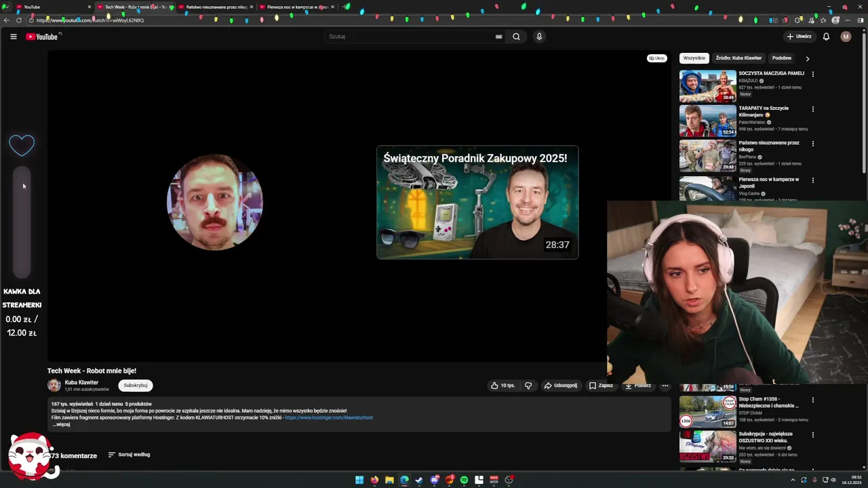
Task: Open the taskbar clock and date
Action: pos(852,480)
